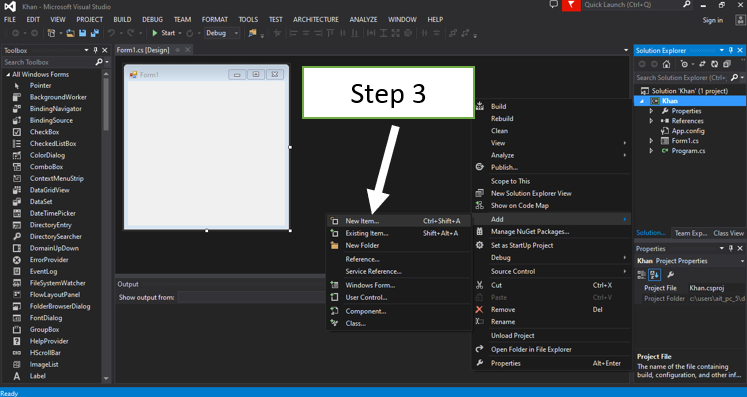Open the Solution Explorer window options dropdown
This screenshot has width=747, height=397.
[722, 50]
